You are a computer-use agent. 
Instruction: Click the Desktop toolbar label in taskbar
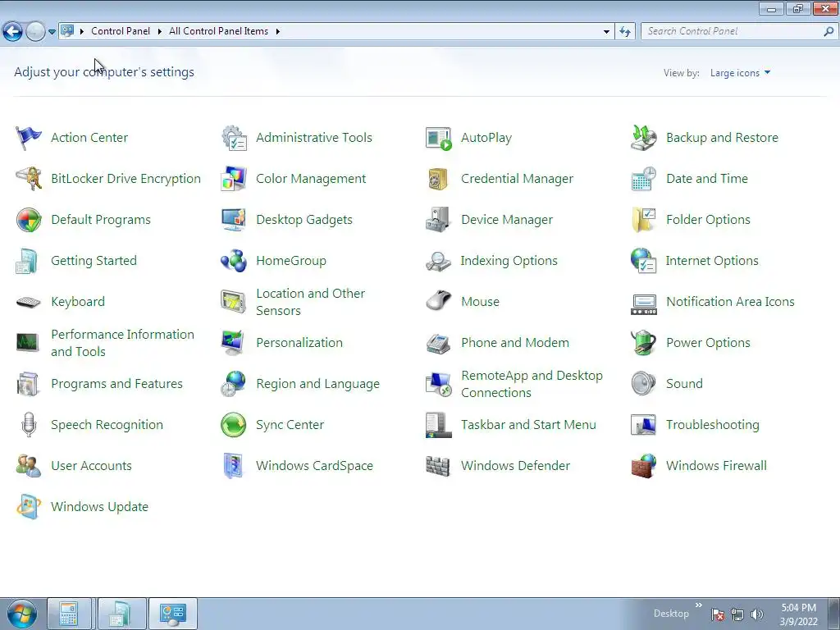pyautogui.click(x=671, y=614)
